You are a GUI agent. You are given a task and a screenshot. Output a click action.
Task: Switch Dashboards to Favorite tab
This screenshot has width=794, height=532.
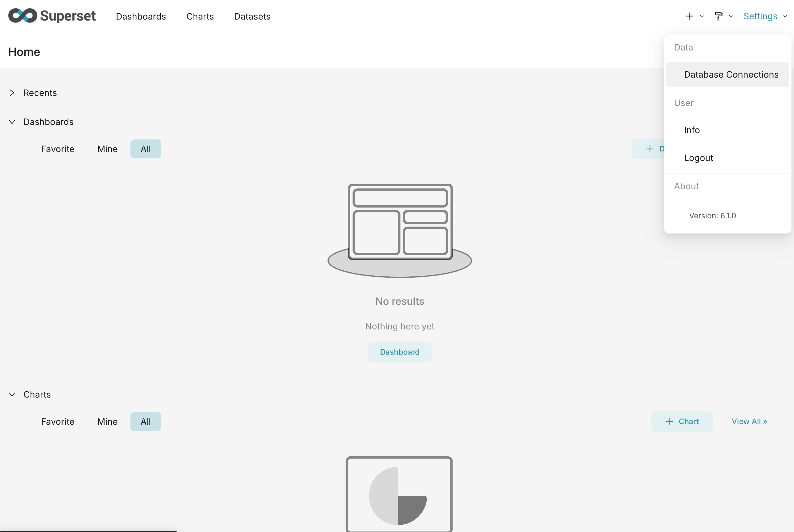coord(58,149)
